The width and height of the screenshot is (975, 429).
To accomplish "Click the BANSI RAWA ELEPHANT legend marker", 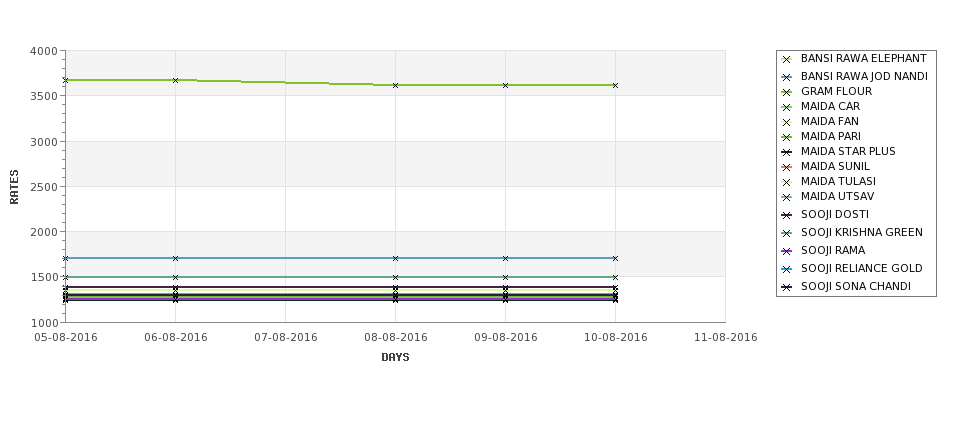I will (786, 59).
